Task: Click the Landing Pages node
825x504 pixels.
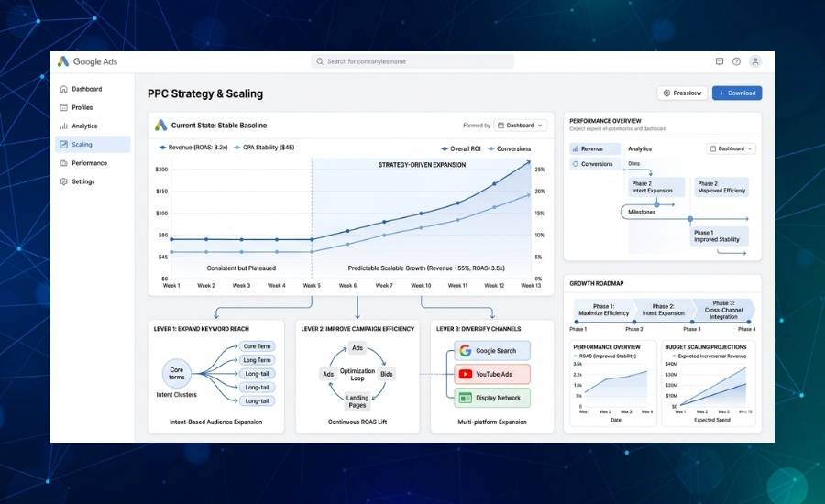Action: (x=357, y=401)
